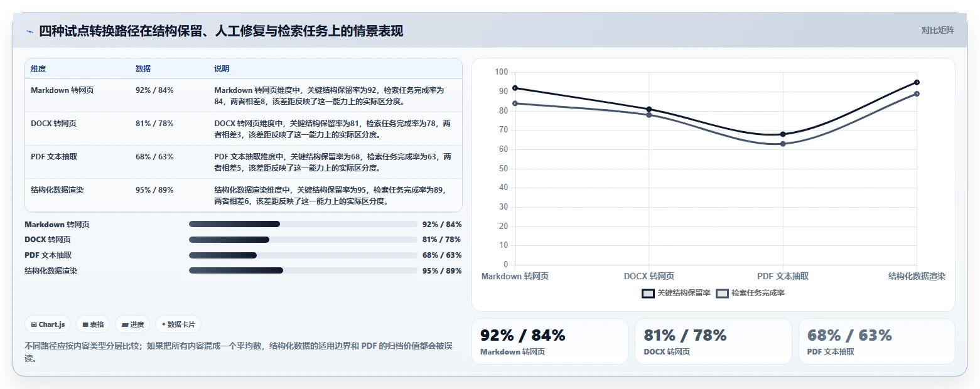Toggle the 关键结构保留率 legend swatch
Viewport: 980px width, 389px height.
pyautogui.click(x=648, y=293)
